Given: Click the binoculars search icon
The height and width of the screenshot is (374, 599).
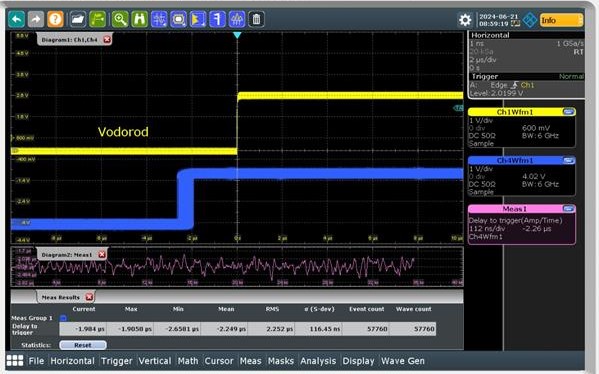Looking at the screenshot, I should 139,19.
